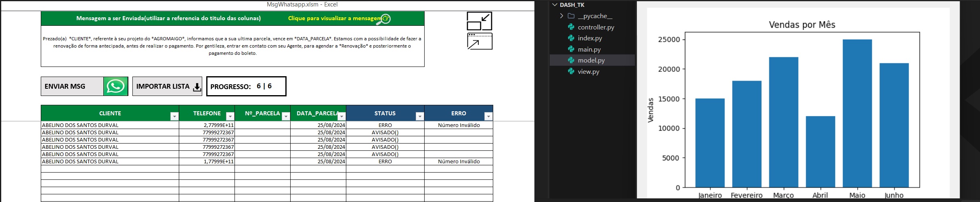Click the Python icon next to main.py

pos(571,49)
